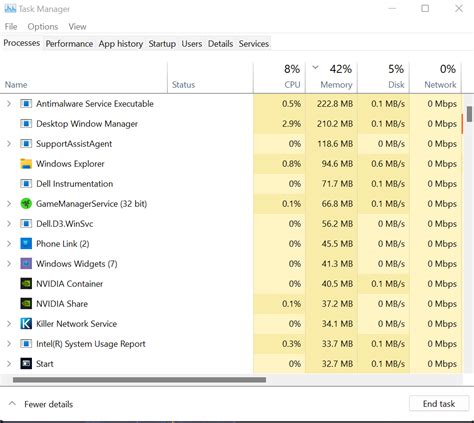
Task: Switch to the Performance tab
Action: (69, 44)
